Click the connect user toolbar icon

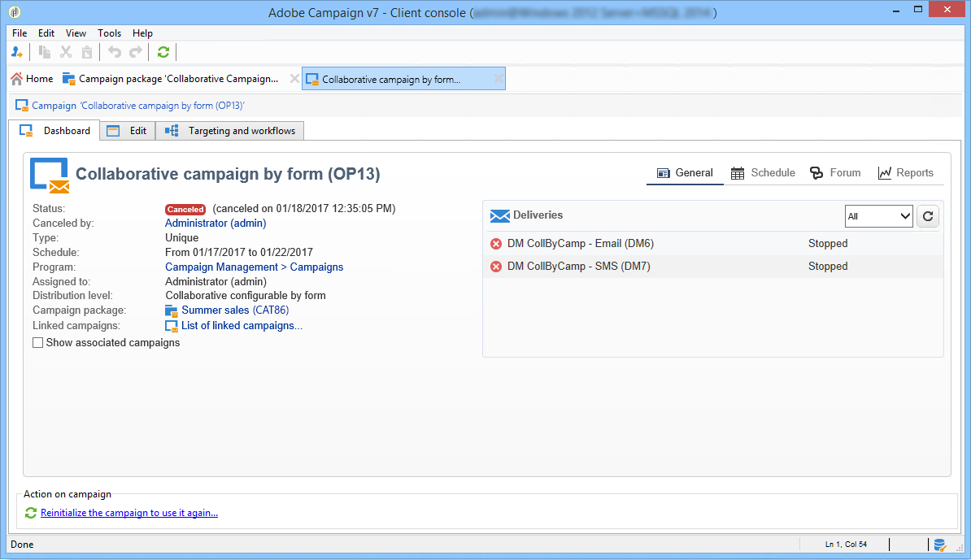click(x=17, y=53)
